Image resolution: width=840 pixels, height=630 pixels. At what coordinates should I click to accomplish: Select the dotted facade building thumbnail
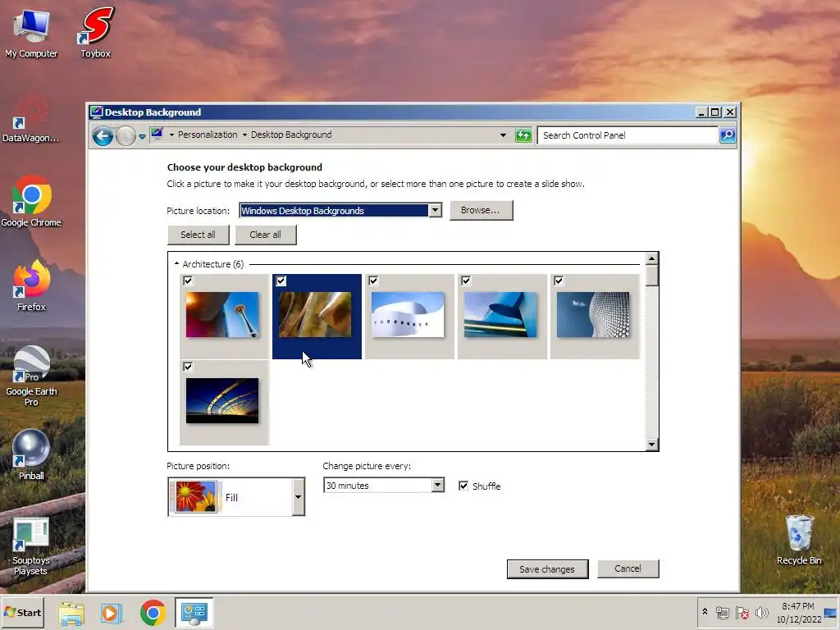[x=593, y=314]
